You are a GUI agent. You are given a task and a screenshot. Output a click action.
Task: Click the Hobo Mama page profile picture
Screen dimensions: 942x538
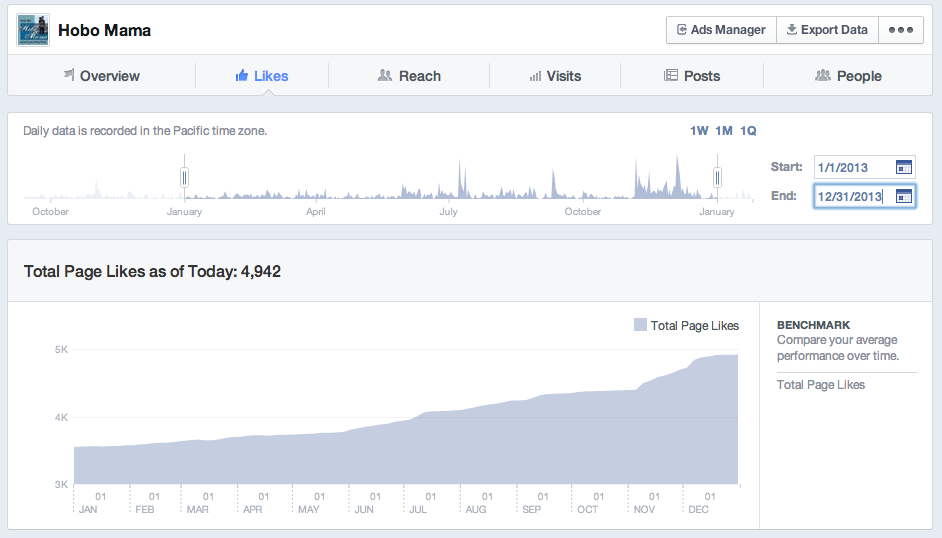pos(33,30)
